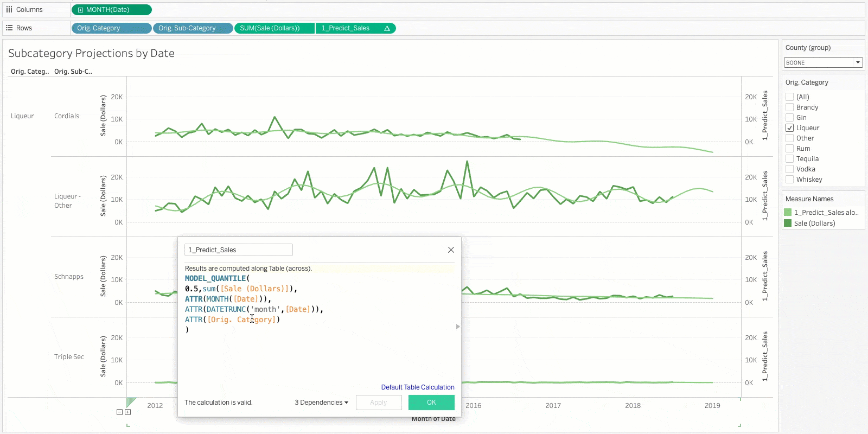
Task: Close the calculation editor dialog
Action: coord(451,250)
